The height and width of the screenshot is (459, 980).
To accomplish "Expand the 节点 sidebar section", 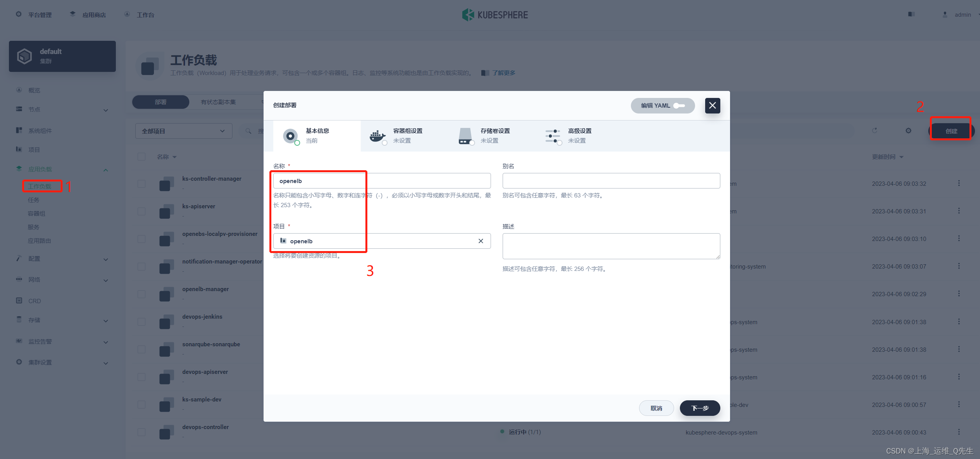I will [62, 110].
